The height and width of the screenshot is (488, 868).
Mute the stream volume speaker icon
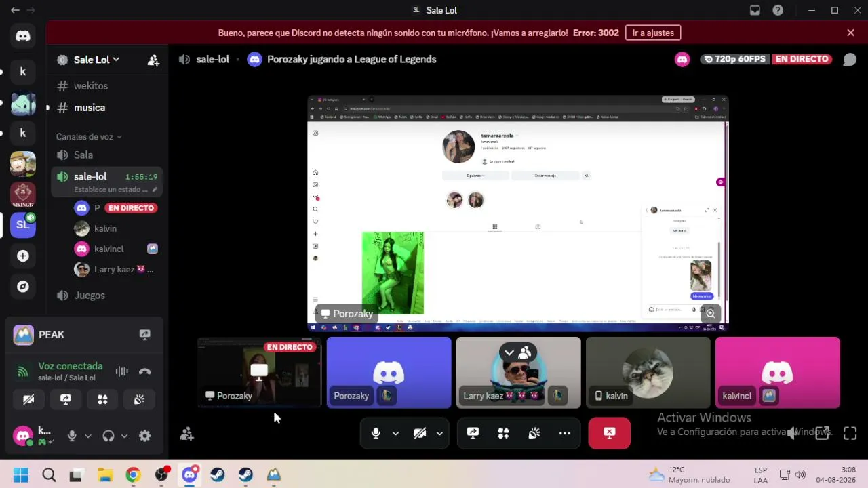791,433
